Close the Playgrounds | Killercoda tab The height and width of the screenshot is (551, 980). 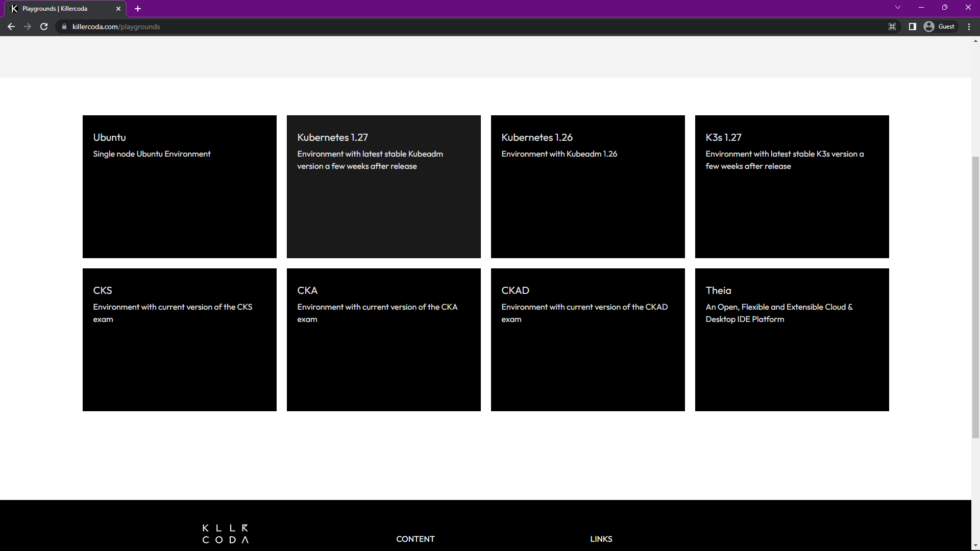[118, 9]
